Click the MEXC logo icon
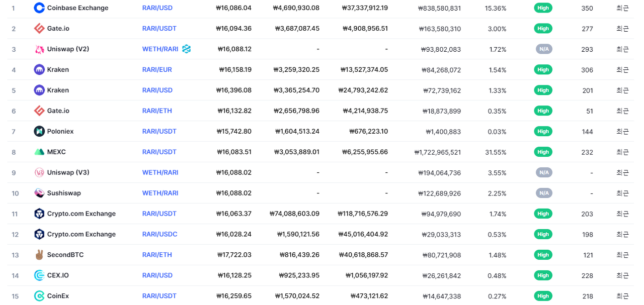The image size is (644, 305). coord(39,152)
